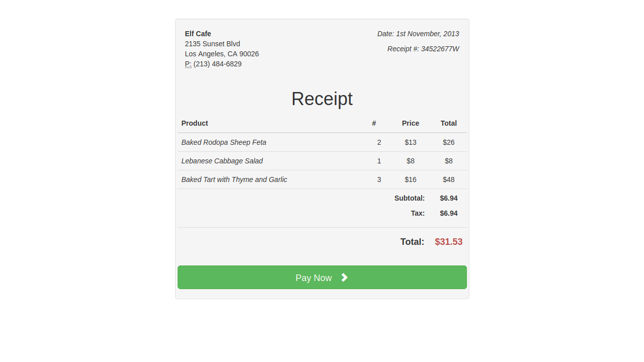Click the Receipt heading
This screenshot has width=644, height=362.
322,99
